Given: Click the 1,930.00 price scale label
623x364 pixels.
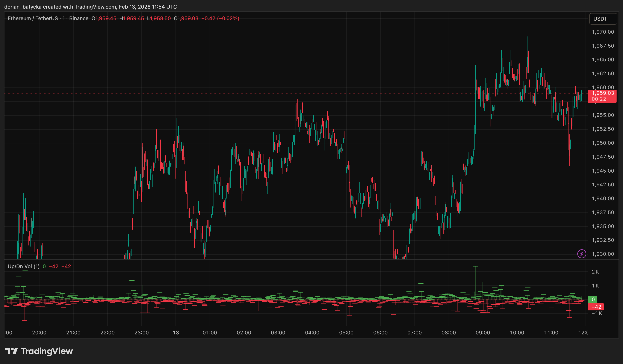Looking at the screenshot, I should (x=603, y=254).
